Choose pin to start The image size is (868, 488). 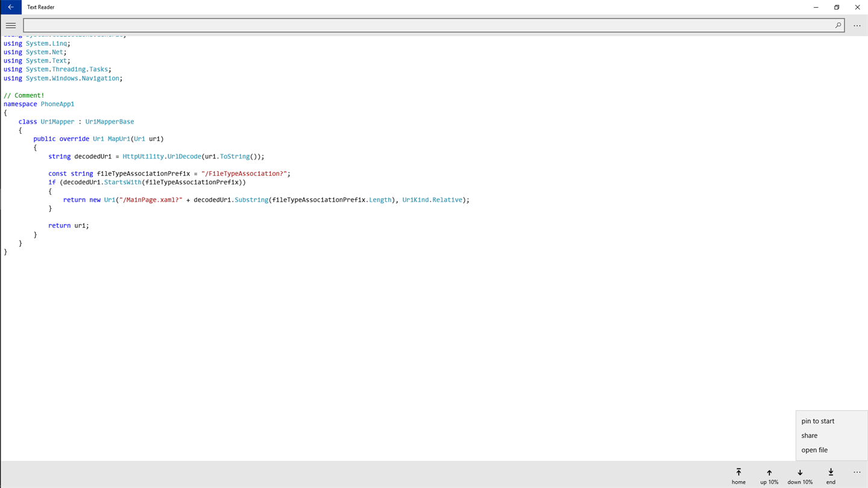pos(832,421)
